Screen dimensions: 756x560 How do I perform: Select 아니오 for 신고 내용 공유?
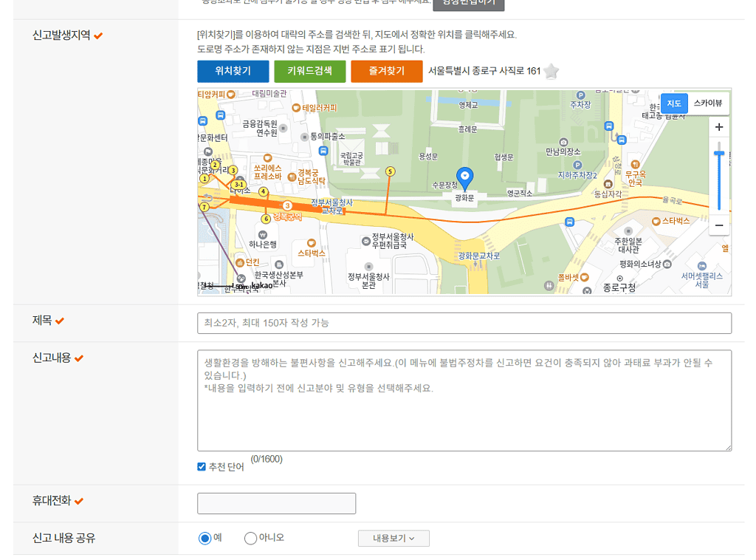pyautogui.click(x=250, y=538)
